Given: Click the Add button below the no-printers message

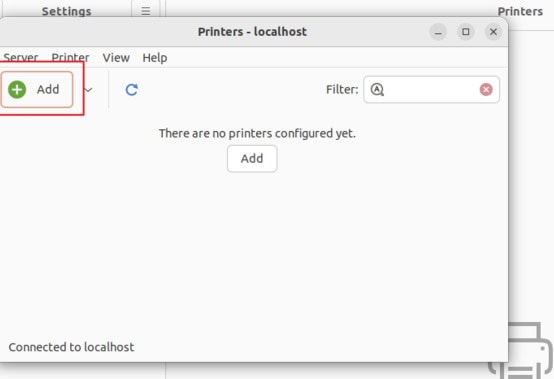Looking at the screenshot, I should 252,159.
